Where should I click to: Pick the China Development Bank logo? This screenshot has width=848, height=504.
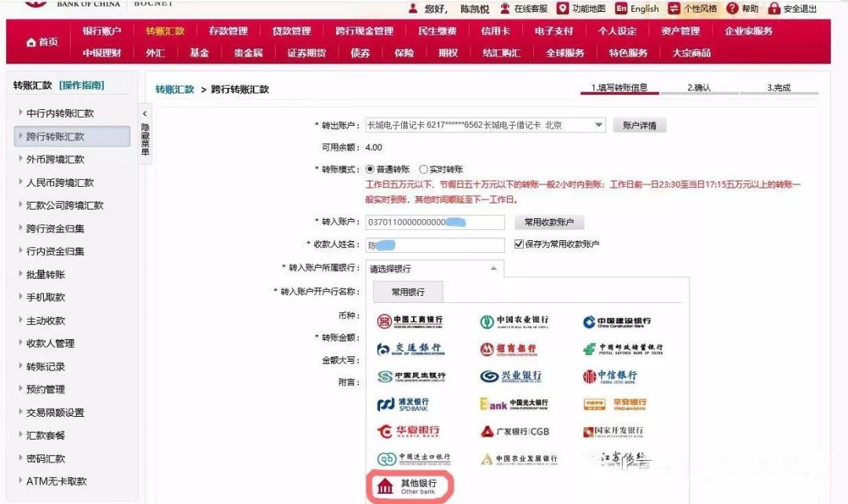tap(613, 432)
